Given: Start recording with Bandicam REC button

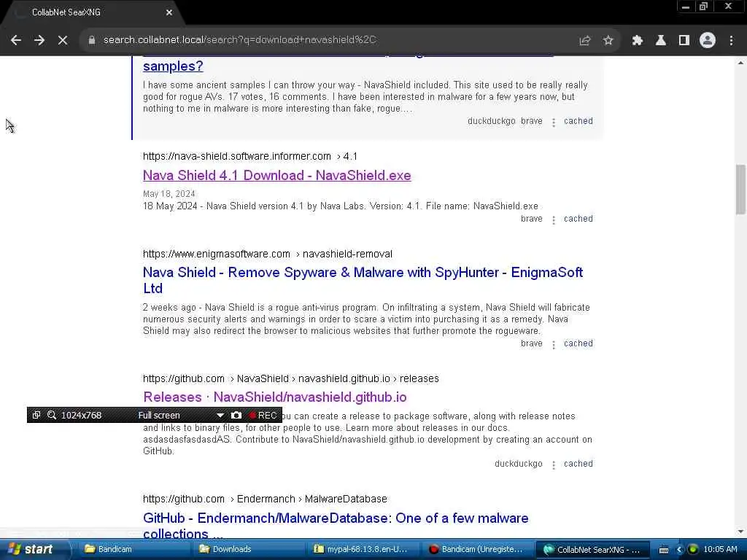Looking at the screenshot, I should click(263, 415).
